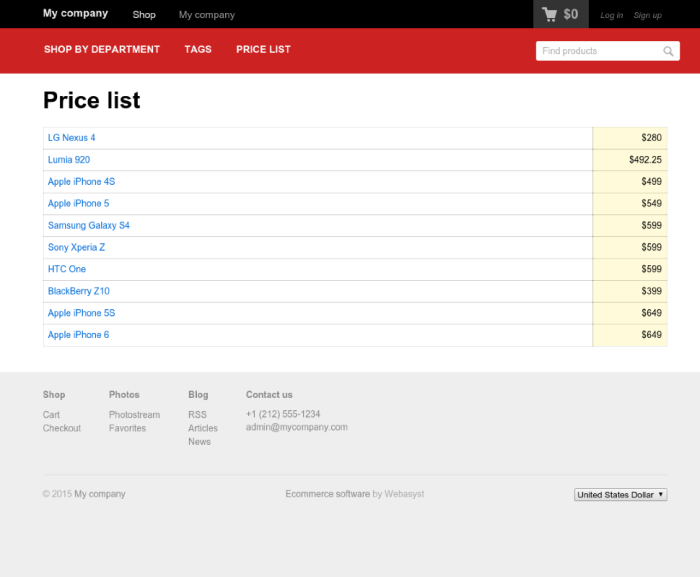Open the United States Dollar currency dropdown
700x577 pixels.
pyautogui.click(x=620, y=494)
